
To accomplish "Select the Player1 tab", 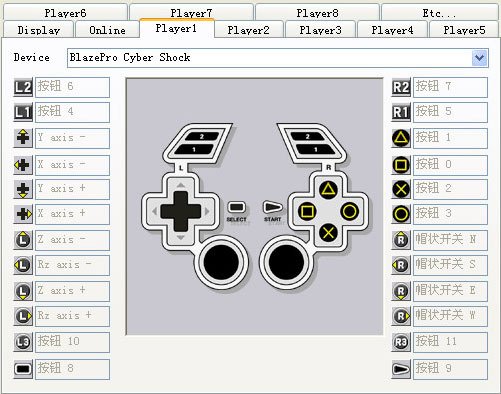I will point(176,28).
